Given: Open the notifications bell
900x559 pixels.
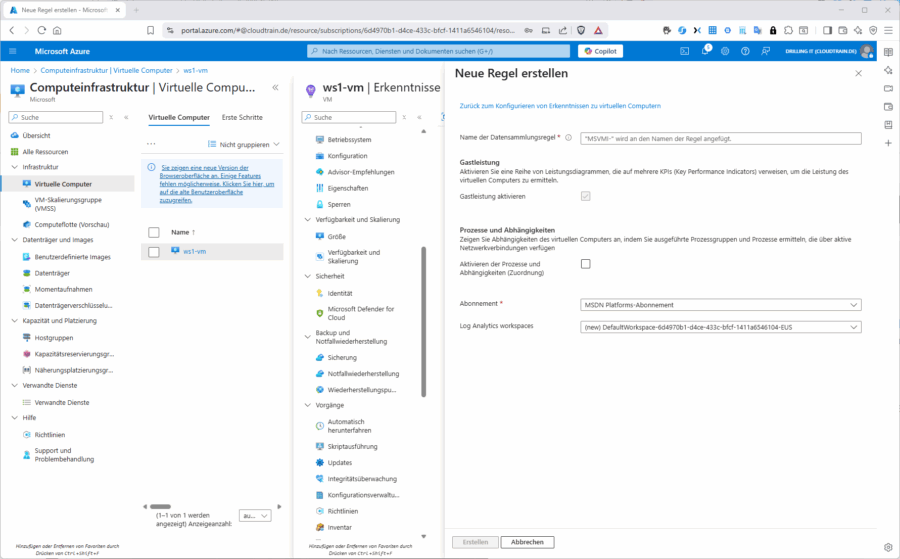Looking at the screenshot, I should pos(705,51).
